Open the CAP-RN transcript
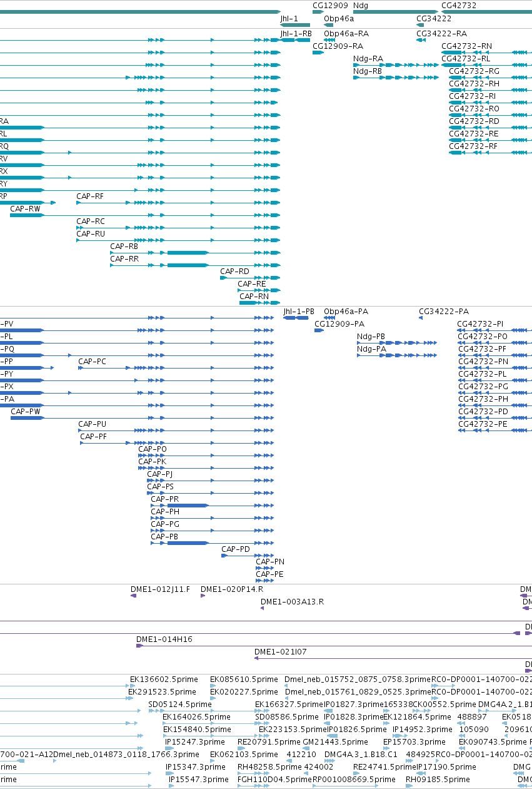This screenshot has width=532, height=789. point(260,303)
